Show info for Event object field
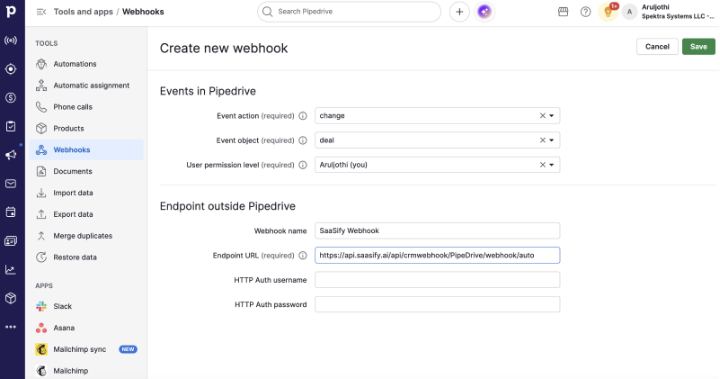The image size is (720, 379). (303, 140)
